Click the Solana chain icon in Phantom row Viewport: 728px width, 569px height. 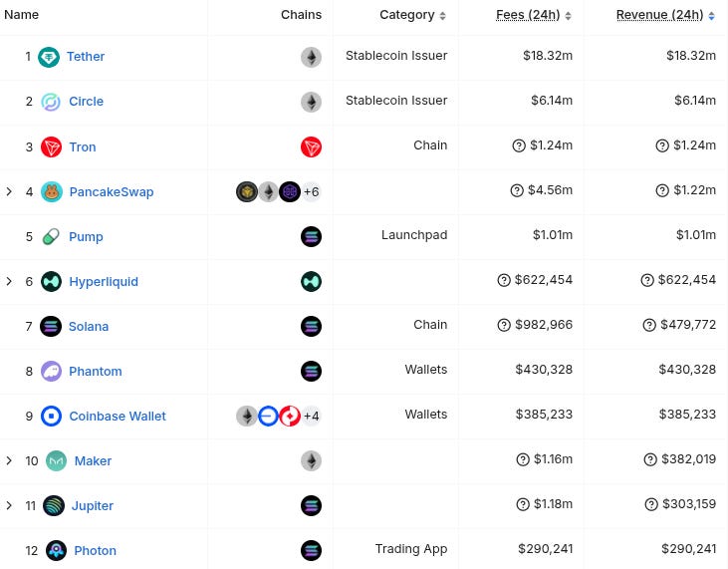[311, 371]
